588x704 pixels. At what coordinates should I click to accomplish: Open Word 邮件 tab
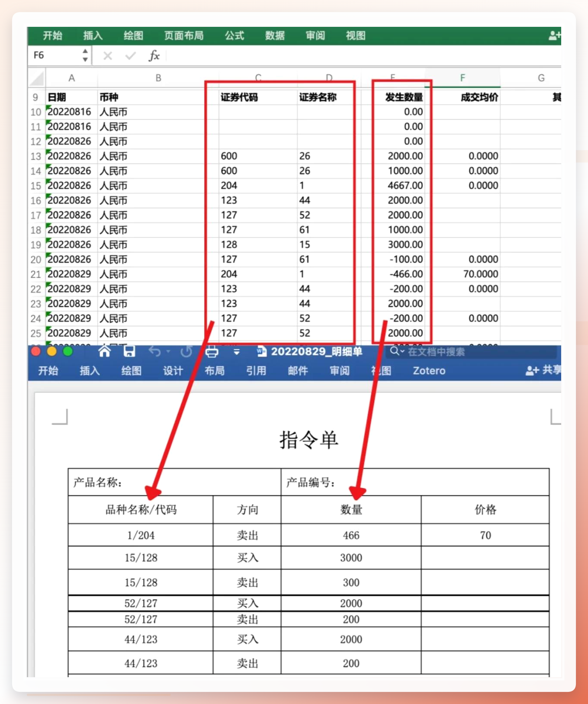[298, 371]
